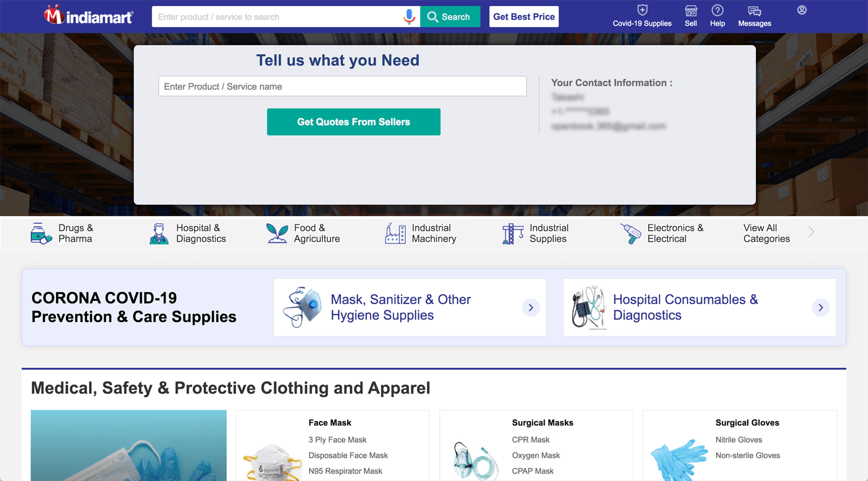Image resolution: width=868 pixels, height=481 pixels.
Task: Open the CPAP Mask link
Action: 533,471
